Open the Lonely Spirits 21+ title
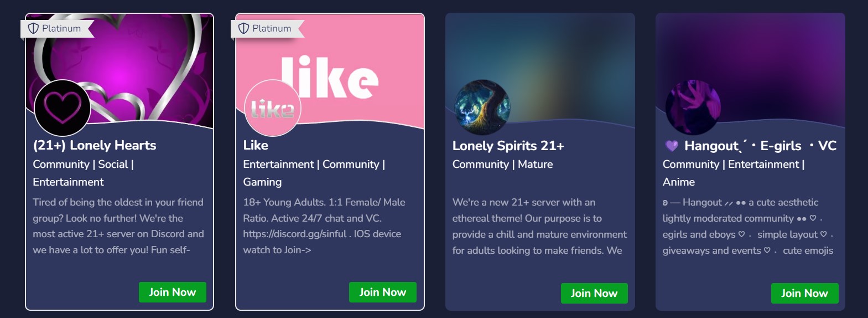 point(508,146)
